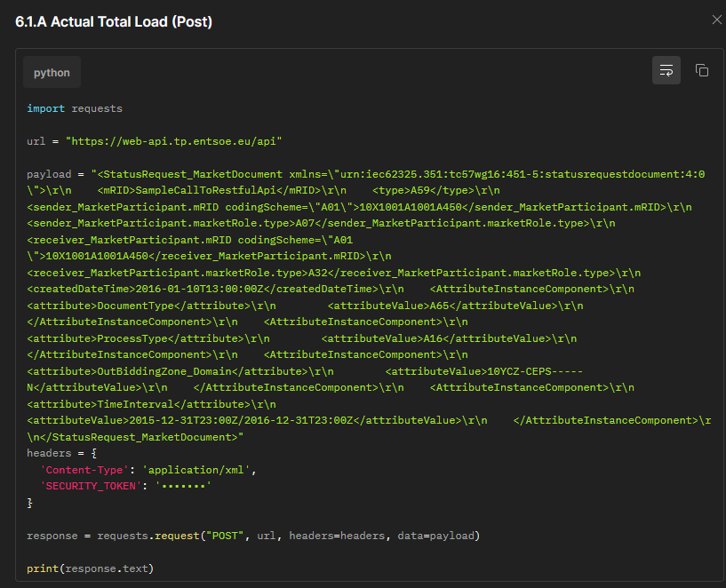Click the TimeInterval attribute text
The image size is (726, 588).
[x=135, y=404]
